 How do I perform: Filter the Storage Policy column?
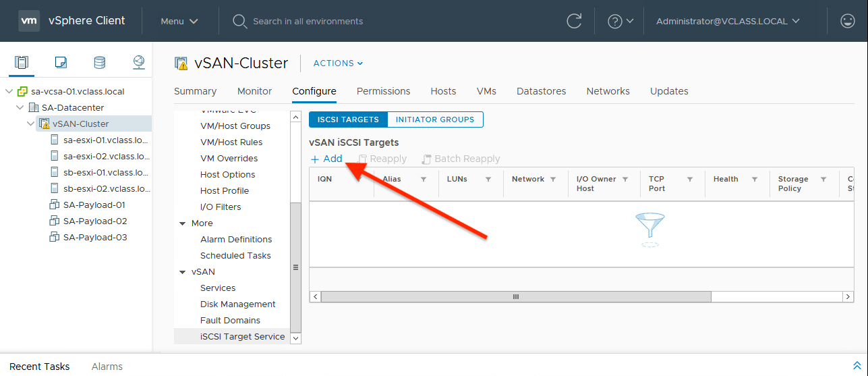coord(823,179)
